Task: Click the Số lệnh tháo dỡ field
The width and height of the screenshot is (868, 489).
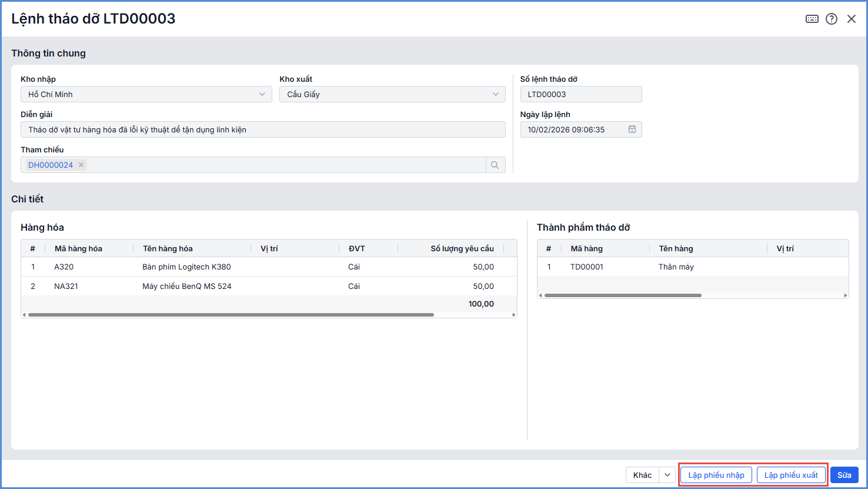Action: [x=580, y=94]
